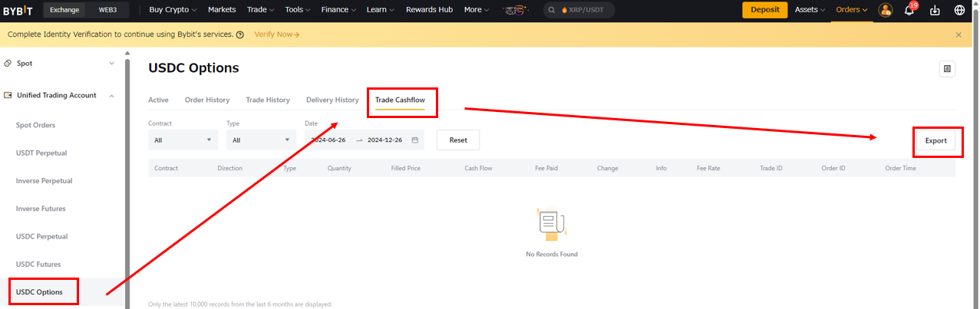
Task: Click the Bybit logo
Action: pyautogui.click(x=18, y=10)
